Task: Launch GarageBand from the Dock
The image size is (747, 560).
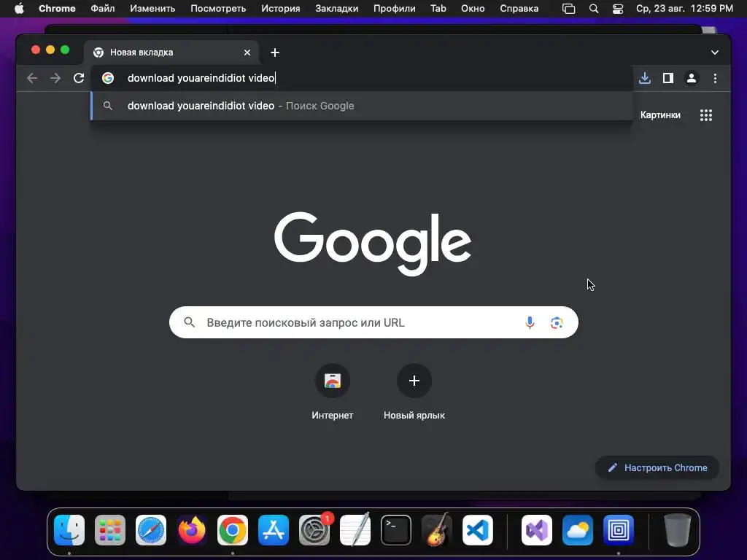Action: 437,530
